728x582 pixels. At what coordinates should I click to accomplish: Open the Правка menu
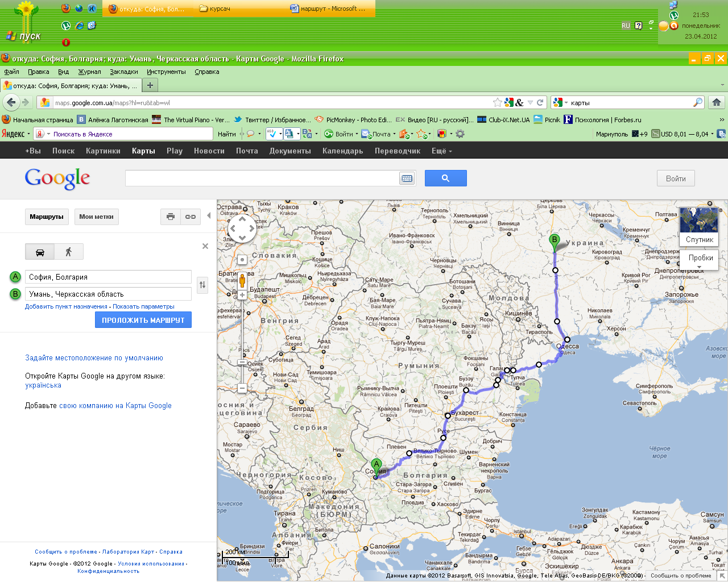click(38, 72)
